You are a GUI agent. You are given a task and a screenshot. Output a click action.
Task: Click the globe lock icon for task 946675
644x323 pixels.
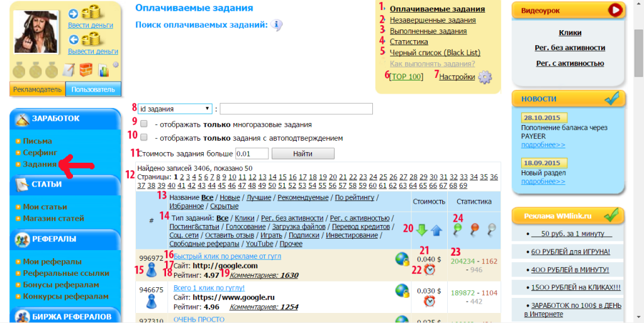click(x=402, y=291)
